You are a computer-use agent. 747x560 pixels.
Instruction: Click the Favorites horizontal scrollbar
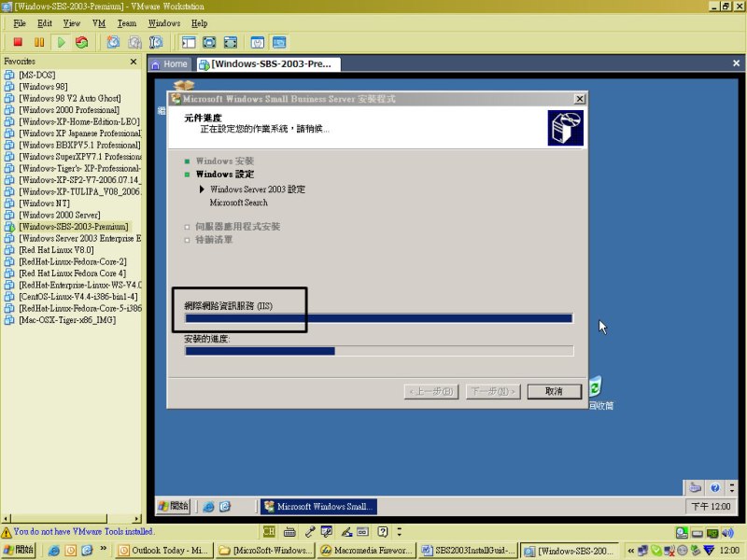click(x=72, y=519)
